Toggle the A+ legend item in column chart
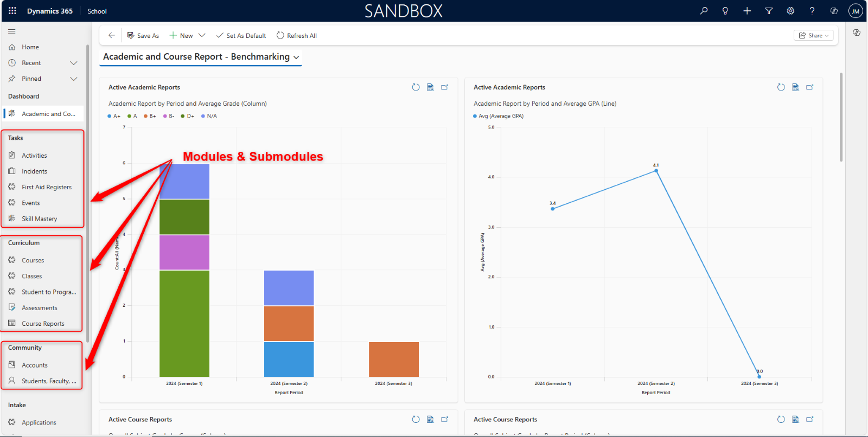This screenshot has height=437, width=868. click(x=114, y=116)
